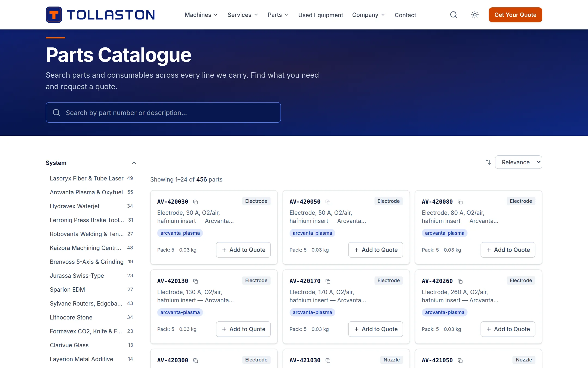
Task: Filter by Clarivue Glass
Action: pyautogui.click(x=91, y=345)
